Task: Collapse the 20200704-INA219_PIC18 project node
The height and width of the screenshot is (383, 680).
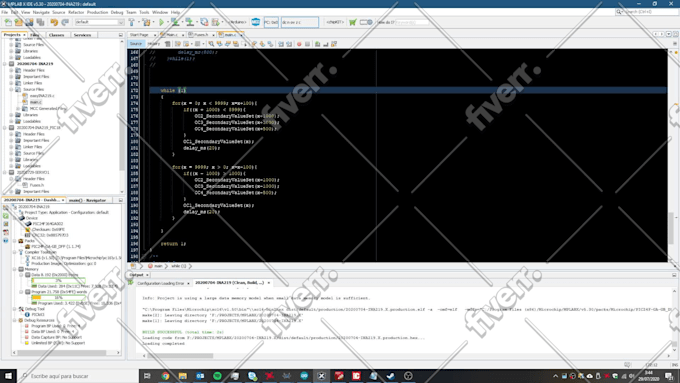Action: (5, 128)
